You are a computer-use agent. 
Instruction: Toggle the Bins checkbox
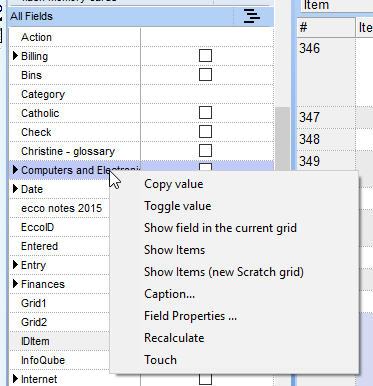(205, 75)
